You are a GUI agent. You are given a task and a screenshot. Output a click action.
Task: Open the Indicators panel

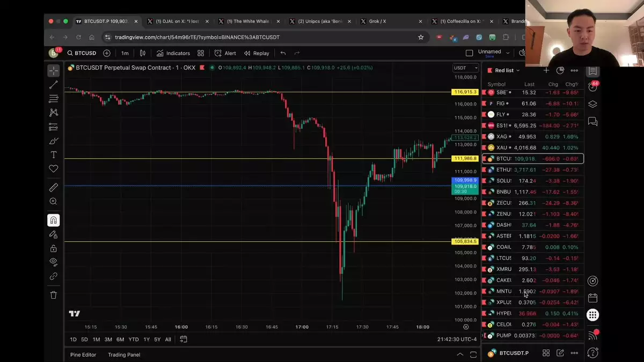pyautogui.click(x=173, y=53)
